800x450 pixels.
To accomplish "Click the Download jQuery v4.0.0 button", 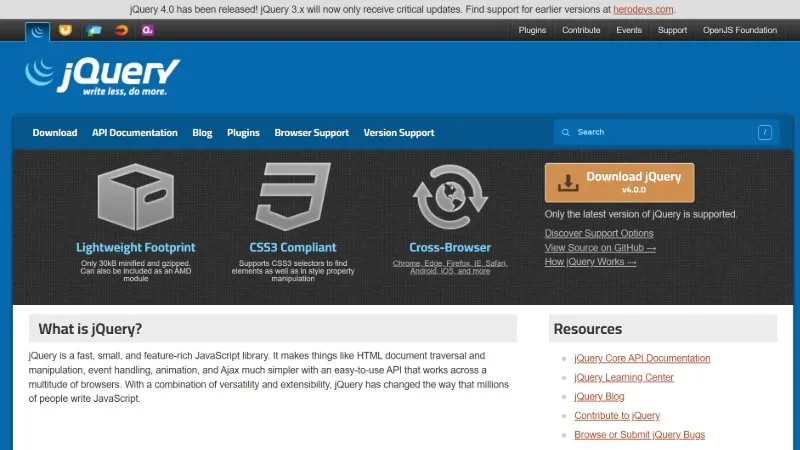I will (619, 183).
